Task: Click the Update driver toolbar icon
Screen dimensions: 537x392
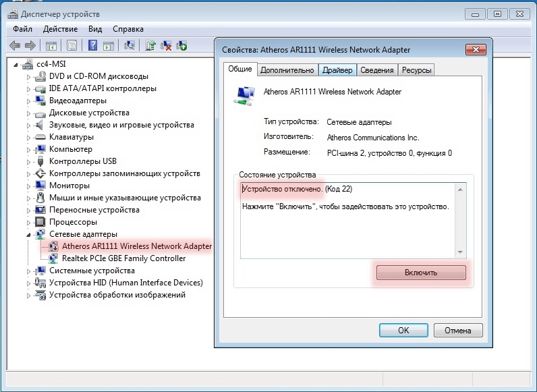Action: (151, 46)
